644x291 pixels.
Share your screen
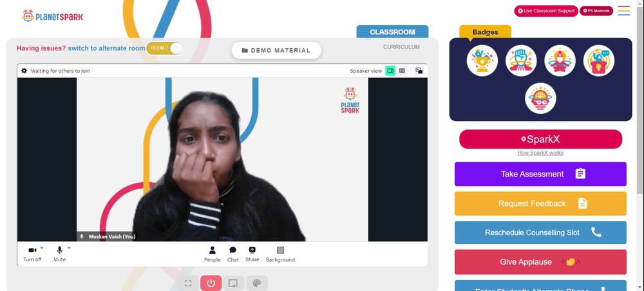click(x=252, y=254)
